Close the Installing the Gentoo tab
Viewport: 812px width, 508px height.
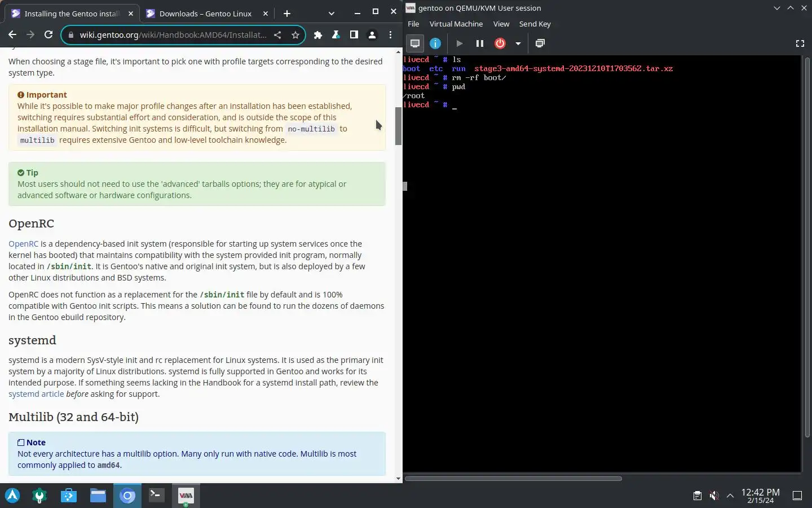click(x=131, y=14)
